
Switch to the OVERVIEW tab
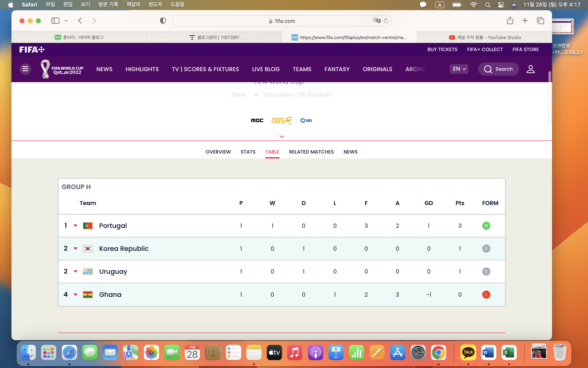pyautogui.click(x=218, y=152)
